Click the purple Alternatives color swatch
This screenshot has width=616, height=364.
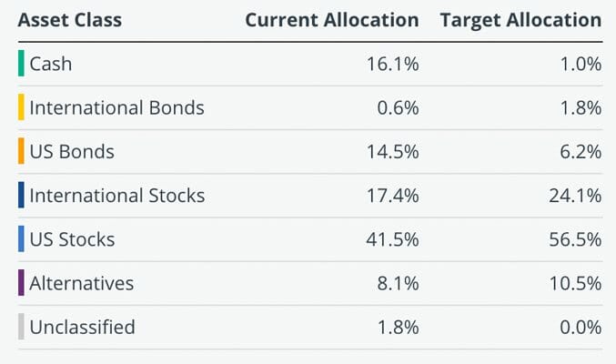point(21,283)
